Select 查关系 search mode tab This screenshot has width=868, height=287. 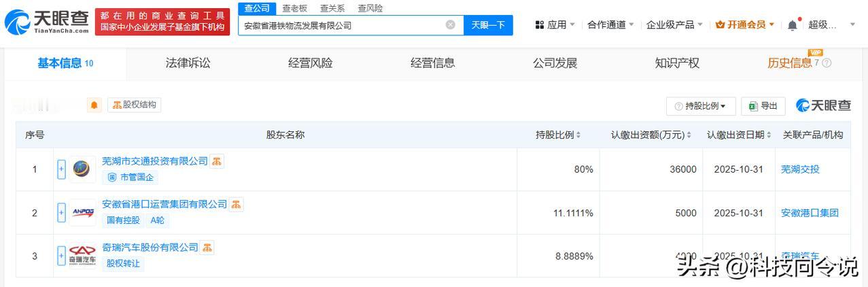332,8
